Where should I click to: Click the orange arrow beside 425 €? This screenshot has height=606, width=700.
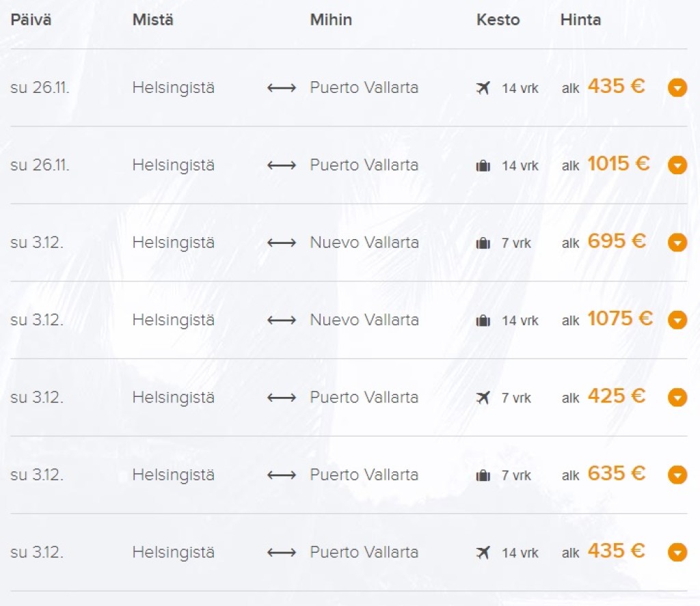(677, 397)
